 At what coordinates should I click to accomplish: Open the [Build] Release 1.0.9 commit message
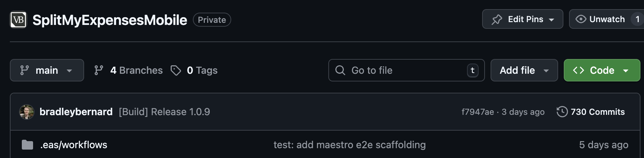click(164, 112)
